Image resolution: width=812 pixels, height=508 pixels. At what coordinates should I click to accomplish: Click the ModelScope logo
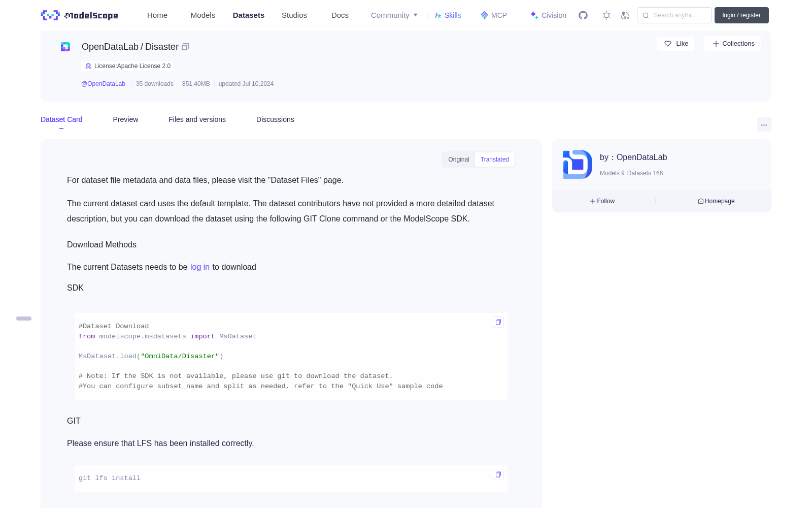pyautogui.click(x=80, y=15)
